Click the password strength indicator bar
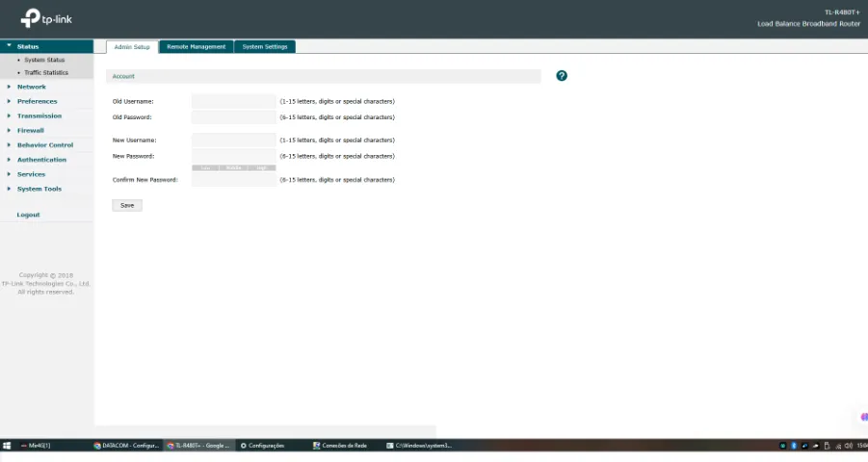This screenshot has width=868, height=462. coord(233,167)
